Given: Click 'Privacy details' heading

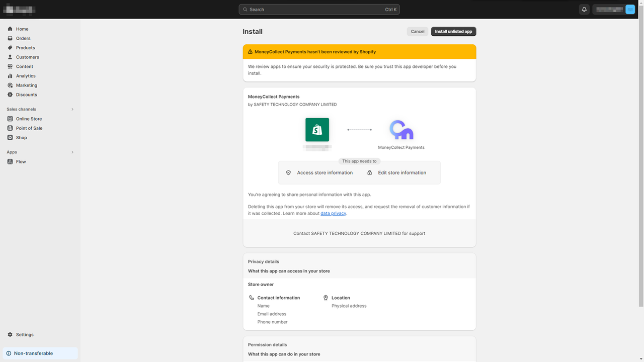Looking at the screenshot, I should pos(264,261).
